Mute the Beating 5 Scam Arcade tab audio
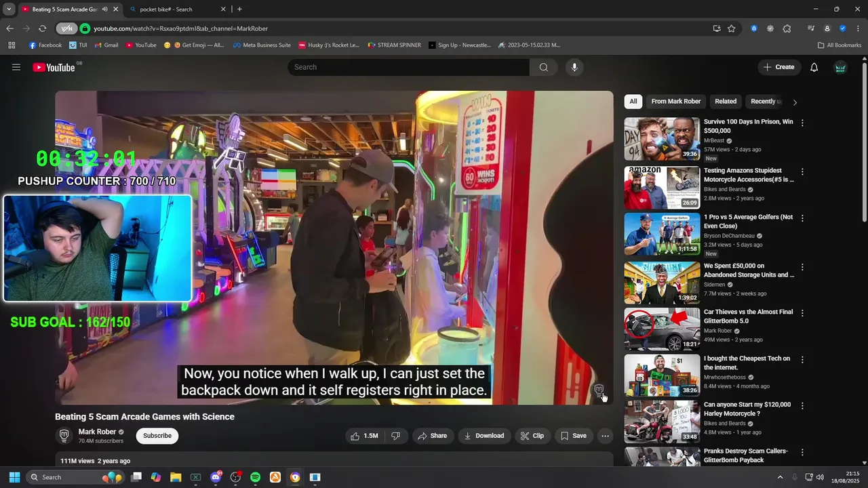 pos(104,9)
